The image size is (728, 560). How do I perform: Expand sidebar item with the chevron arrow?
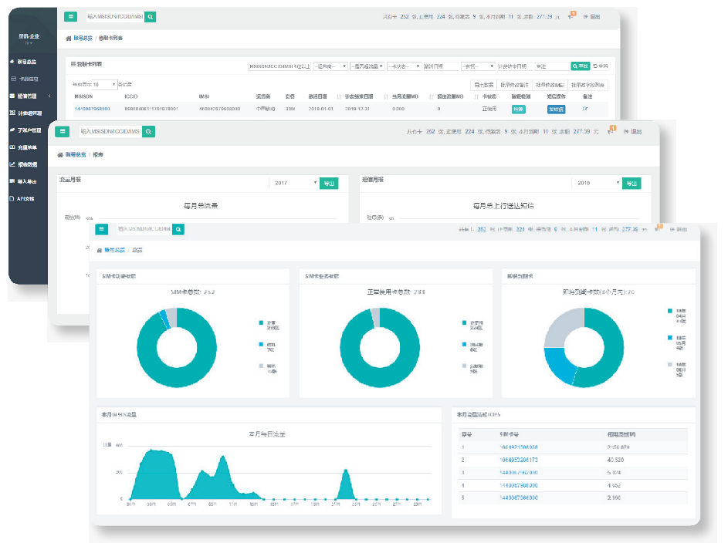(49, 96)
